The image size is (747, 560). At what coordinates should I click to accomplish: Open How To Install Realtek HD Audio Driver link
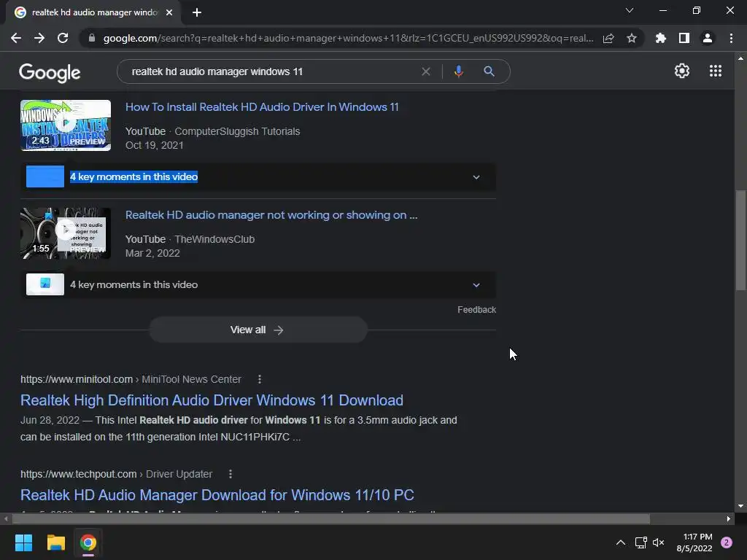pos(262,107)
